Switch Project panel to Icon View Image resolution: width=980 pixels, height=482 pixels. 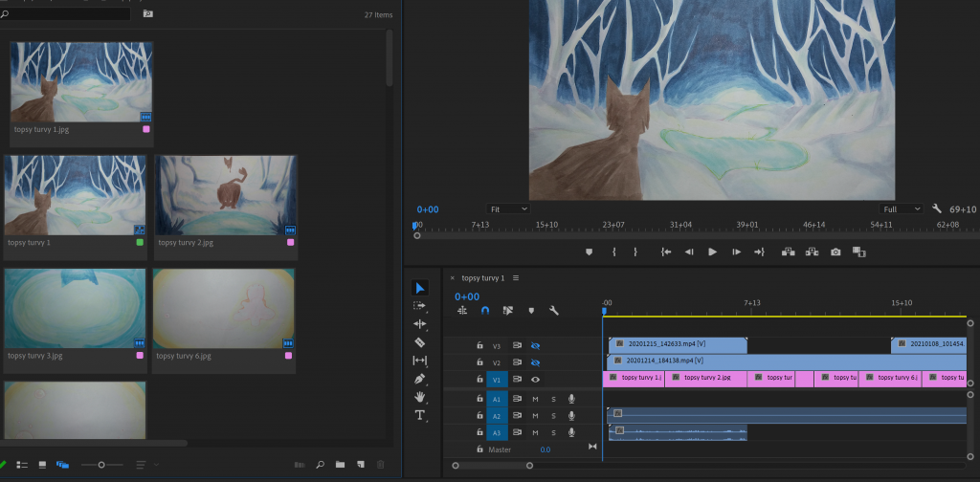pos(42,465)
